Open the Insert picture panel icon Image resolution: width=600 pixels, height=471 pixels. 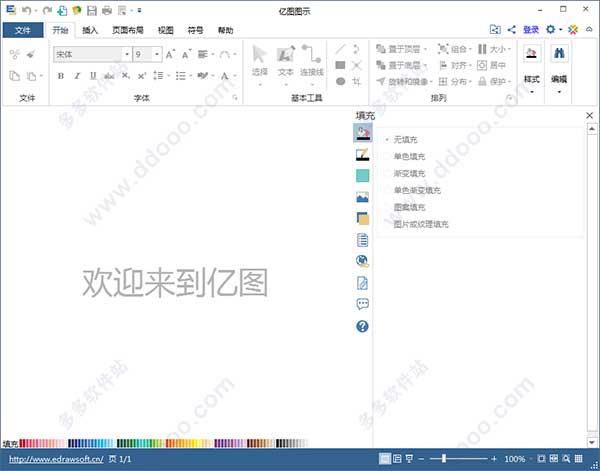[x=362, y=197]
